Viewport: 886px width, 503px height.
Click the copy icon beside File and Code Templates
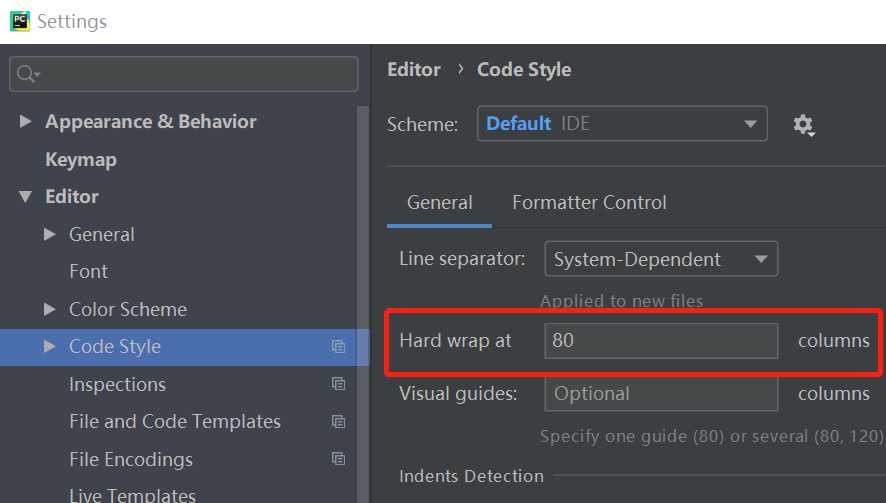[x=338, y=422]
